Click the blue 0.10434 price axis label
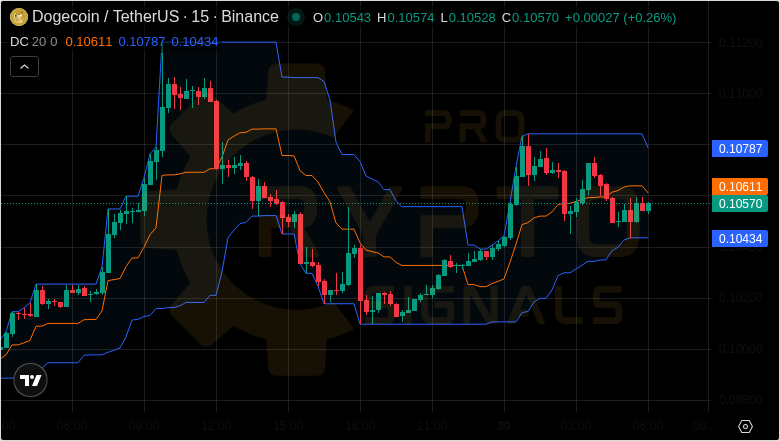Viewport: 780px width, 441px height. click(x=740, y=239)
